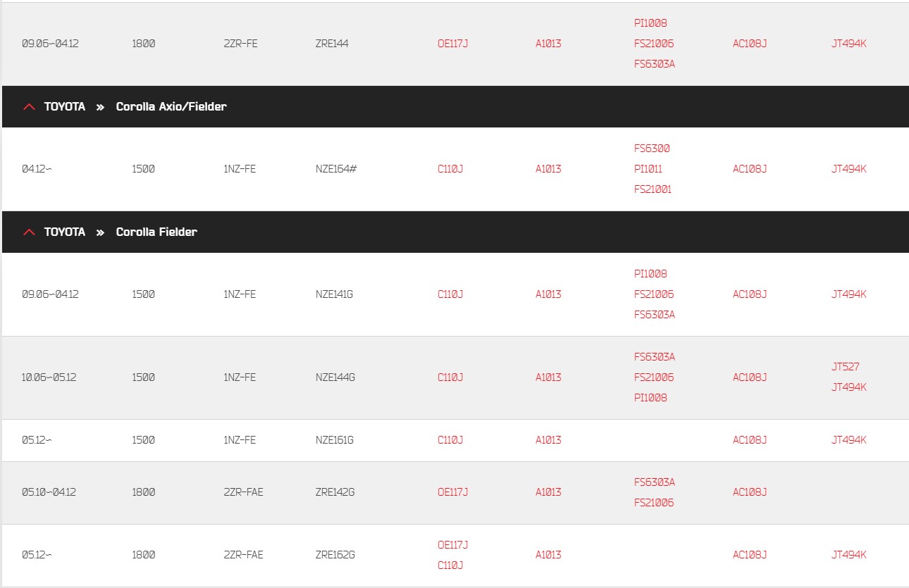Click C110J in the NZE164# row
Viewport: 909px width, 588px height.
pyautogui.click(x=450, y=169)
